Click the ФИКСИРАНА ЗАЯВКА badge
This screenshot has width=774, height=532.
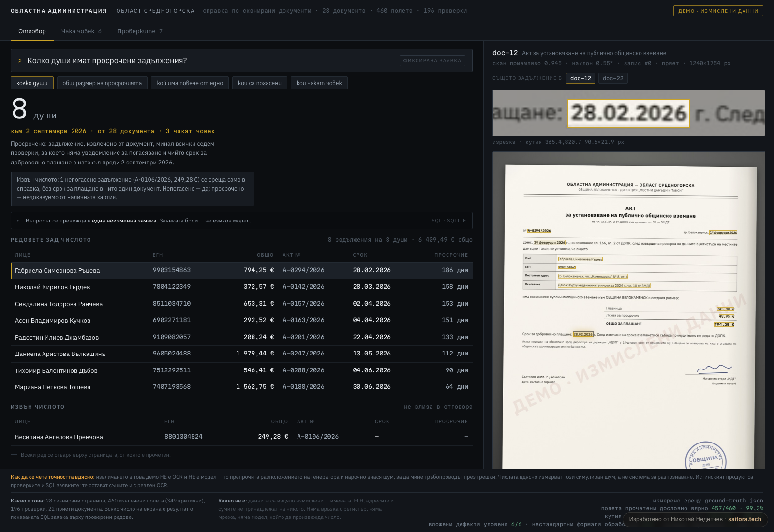[x=432, y=61]
